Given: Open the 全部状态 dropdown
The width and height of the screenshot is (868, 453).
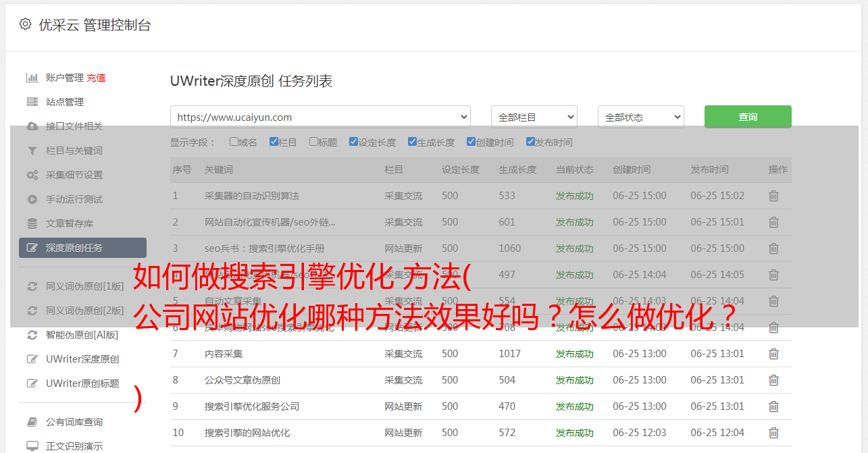Looking at the screenshot, I should 641,117.
